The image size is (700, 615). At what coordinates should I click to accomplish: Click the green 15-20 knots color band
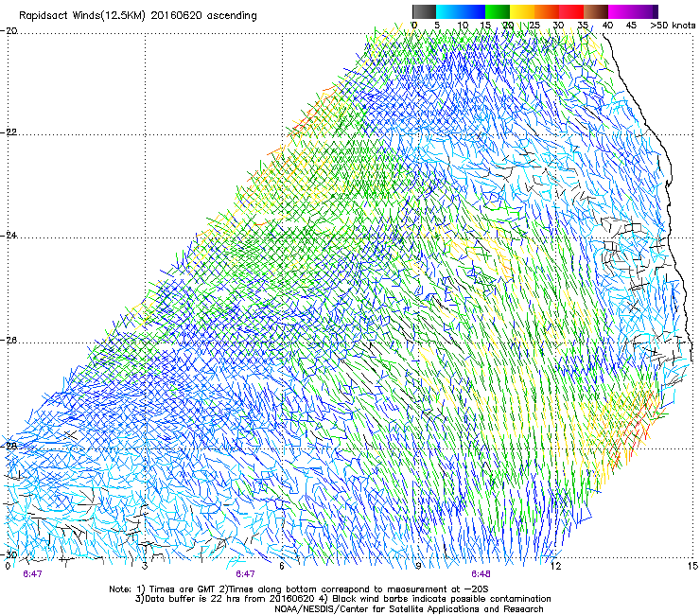tap(498, 11)
